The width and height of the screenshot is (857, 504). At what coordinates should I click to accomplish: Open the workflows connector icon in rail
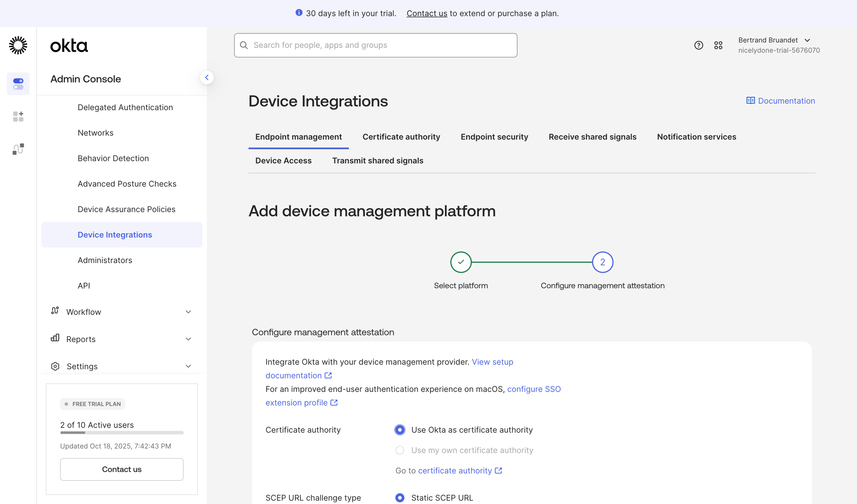tap(18, 149)
